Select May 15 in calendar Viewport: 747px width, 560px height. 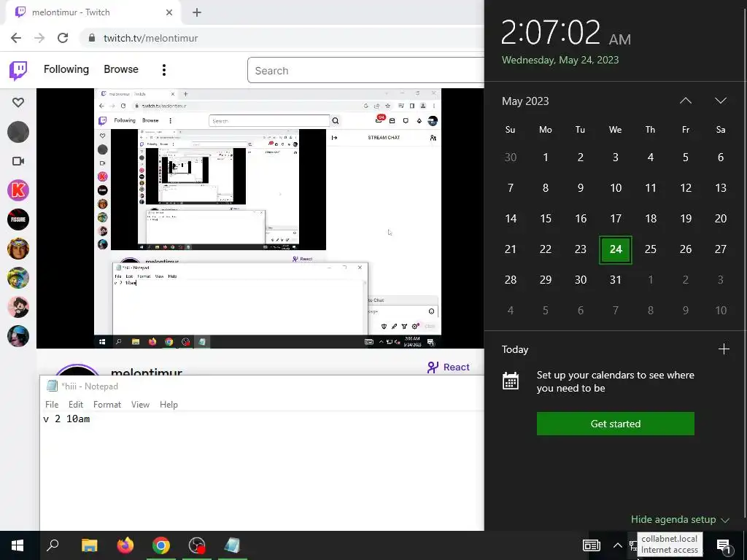pos(546,219)
